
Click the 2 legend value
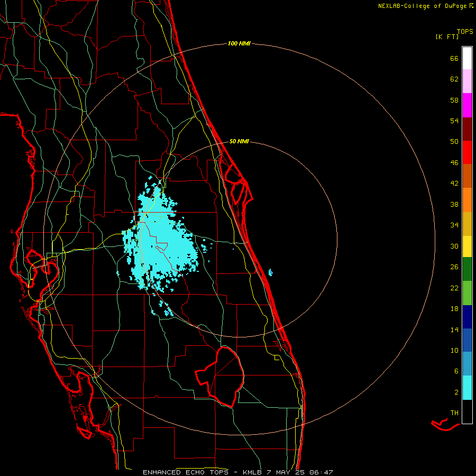point(456,392)
